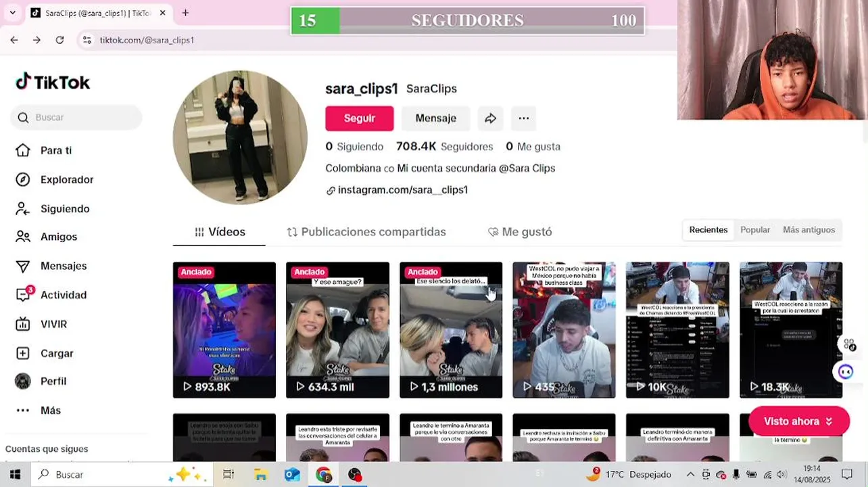The image size is (868, 487).
Task: Open the sara_clips1 profile picture
Action: [x=240, y=137]
